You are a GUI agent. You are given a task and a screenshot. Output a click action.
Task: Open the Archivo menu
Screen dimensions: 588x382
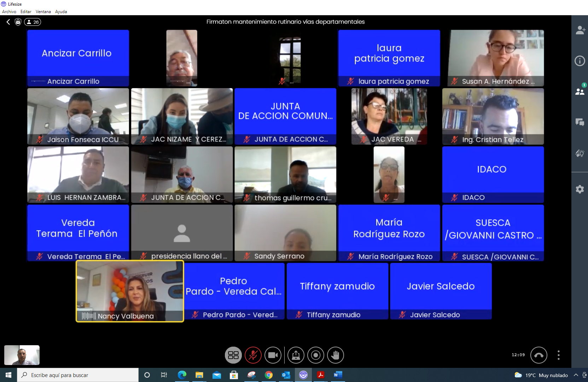9,12
